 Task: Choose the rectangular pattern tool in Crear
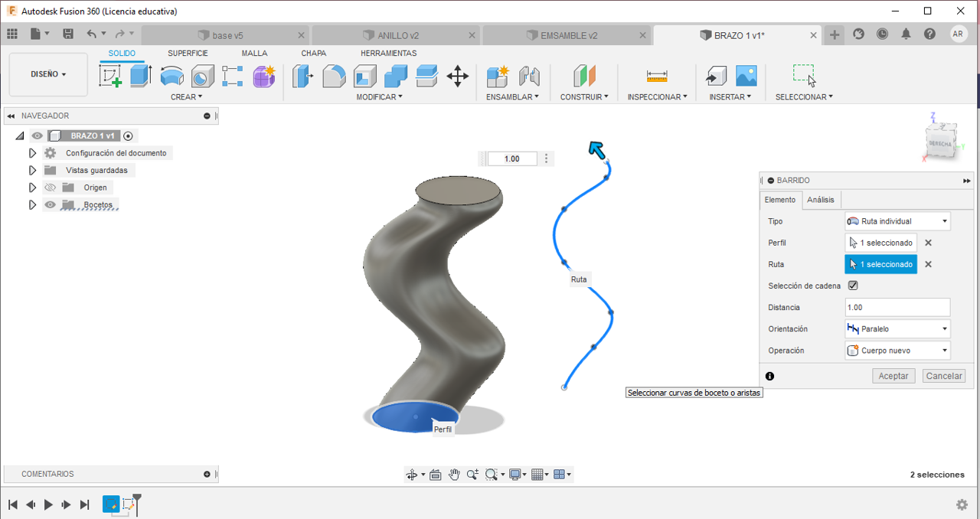pos(233,76)
